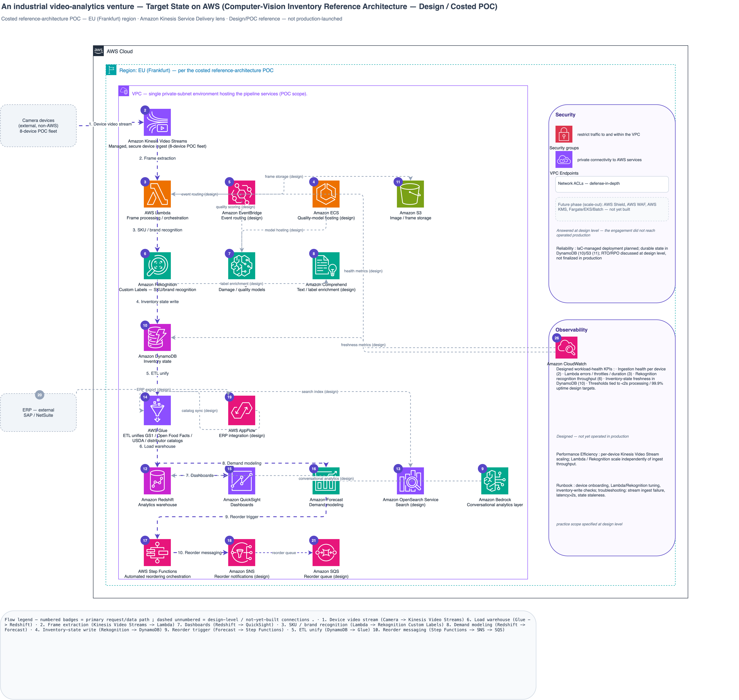Click the Region: EU (Frankfurt) label
This screenshot has width=739, height=700.
point(196,70)
